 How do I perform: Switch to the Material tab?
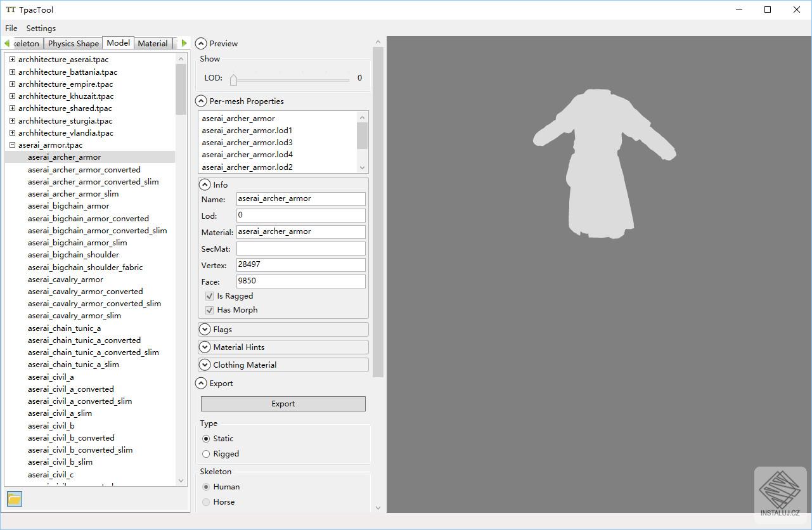tap(153, 44)
